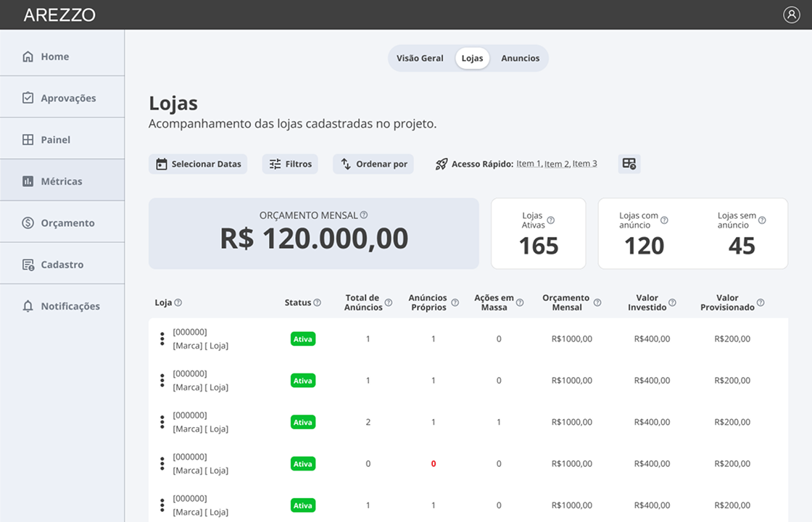Open Notificações in sidebar
This screenshot has height=522, width=812.
click(62, 305)
